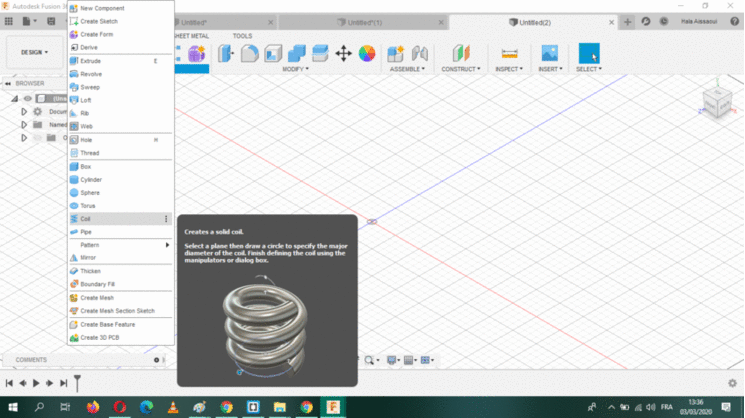Open the Design workspace dropdown
The image size is (745, 418).
[x=34, y=52]
